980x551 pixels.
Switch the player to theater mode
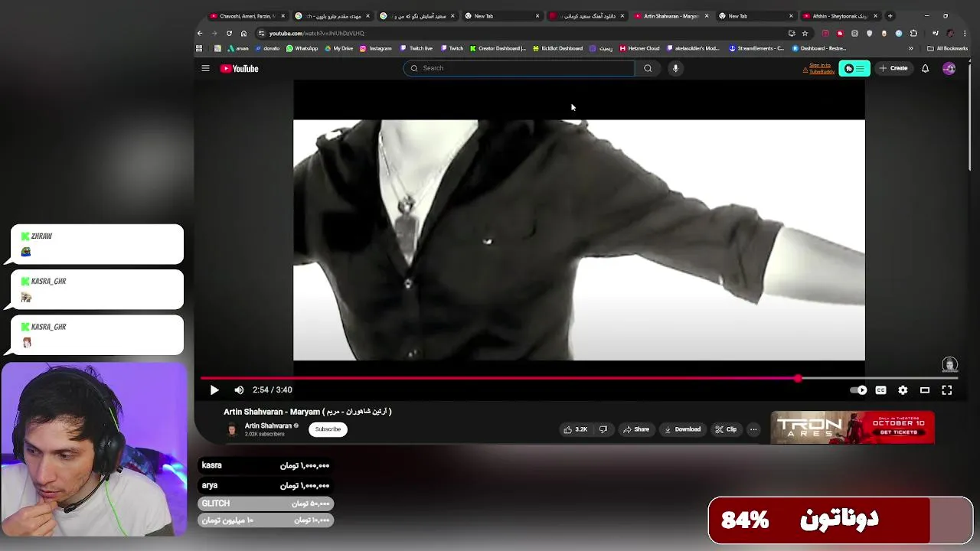[x=925, y=390]
